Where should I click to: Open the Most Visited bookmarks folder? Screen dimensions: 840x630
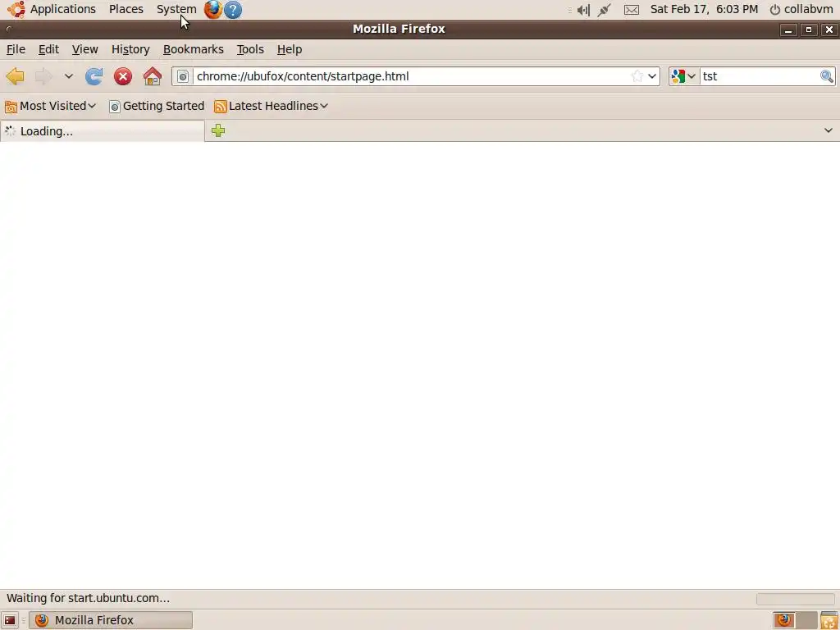pos(50,106)
